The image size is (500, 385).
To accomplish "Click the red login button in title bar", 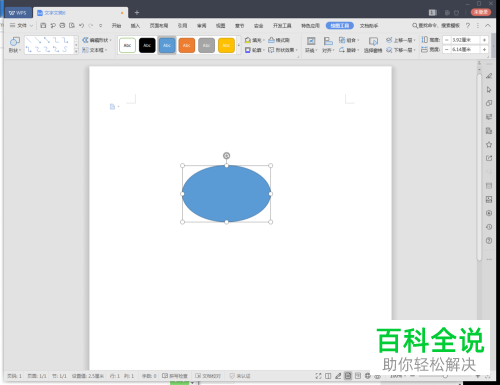I will (481, 12).
